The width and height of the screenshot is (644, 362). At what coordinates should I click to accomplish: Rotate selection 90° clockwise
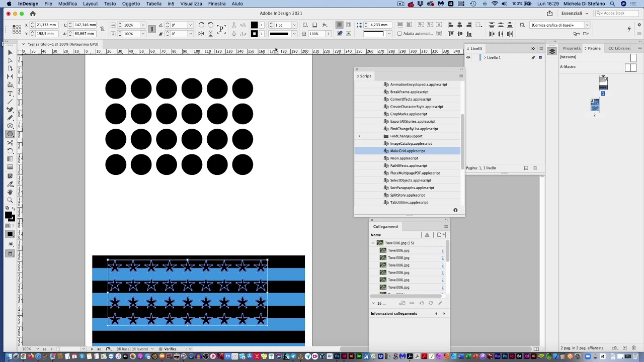coord(201,25)
